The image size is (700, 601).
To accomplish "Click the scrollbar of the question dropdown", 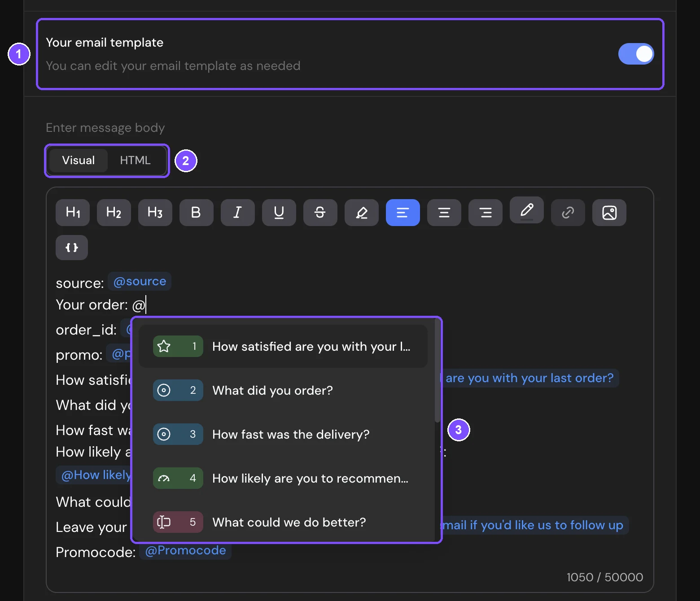I will tap(437, 370).
